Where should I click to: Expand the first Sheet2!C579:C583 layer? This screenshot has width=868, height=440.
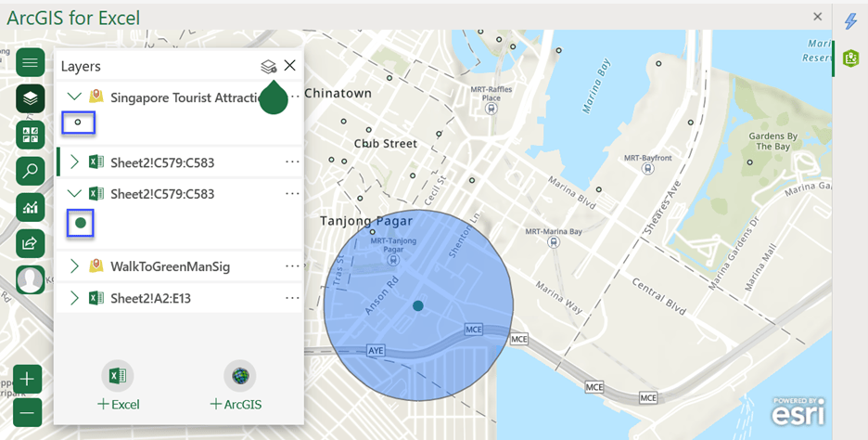74,162
